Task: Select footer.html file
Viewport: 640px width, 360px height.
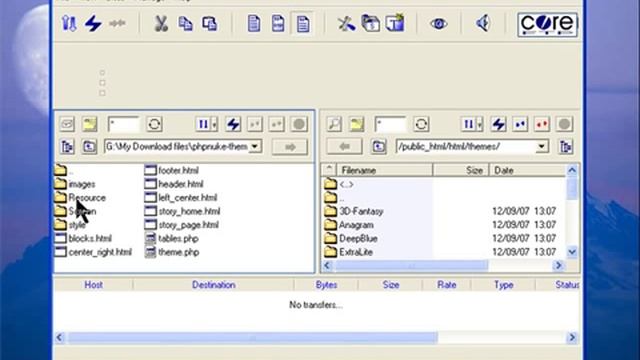Action: [172, 170]
